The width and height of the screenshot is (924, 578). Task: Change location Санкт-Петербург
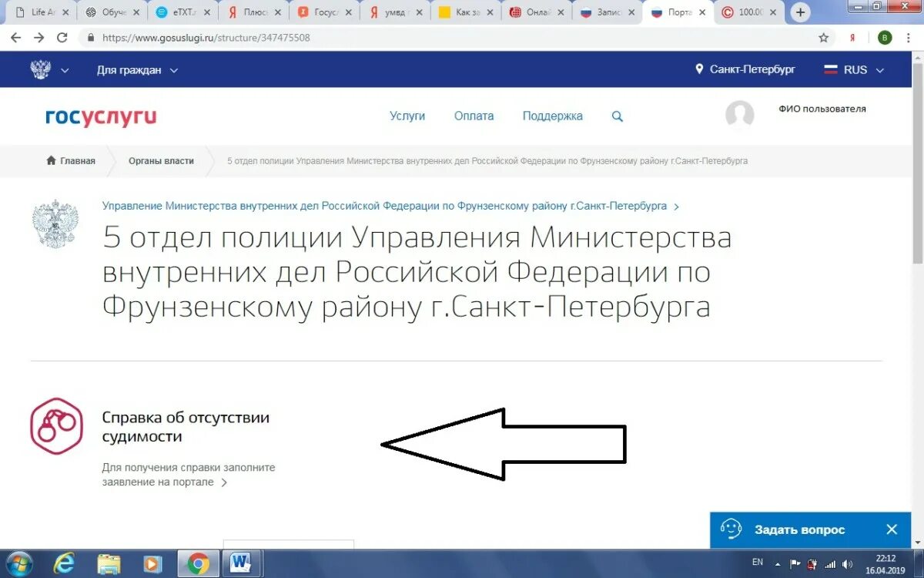point(745,69)
